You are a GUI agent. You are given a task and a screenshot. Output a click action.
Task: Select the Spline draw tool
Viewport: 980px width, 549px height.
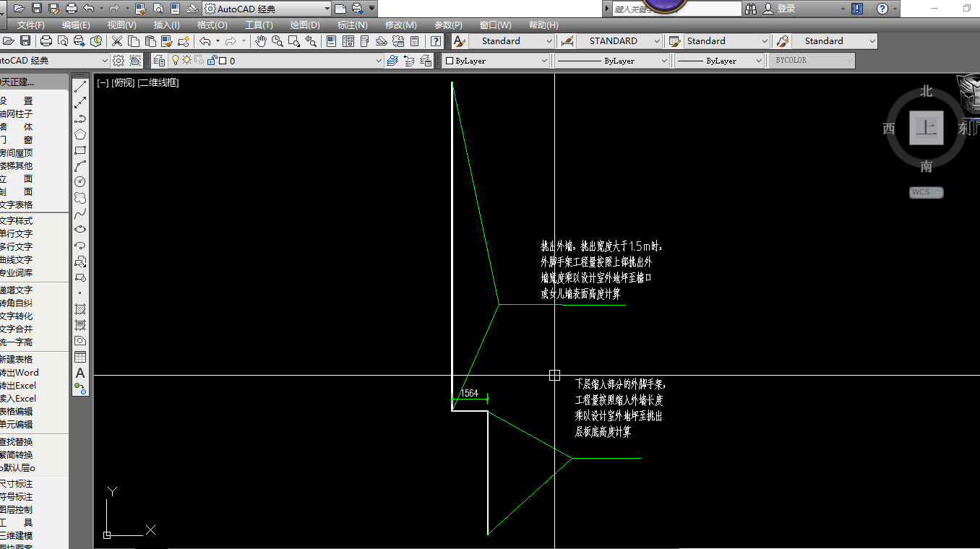pyautogui.click(x=80, y=213)
